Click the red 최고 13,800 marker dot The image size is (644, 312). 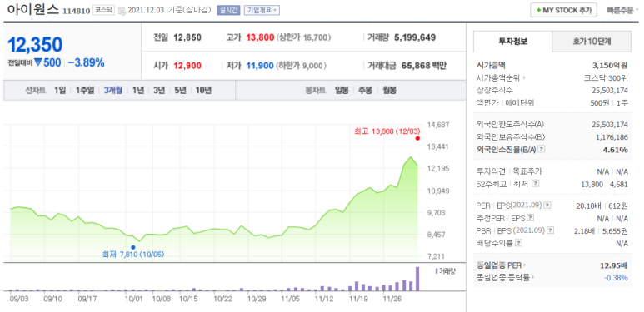point(417,138)
